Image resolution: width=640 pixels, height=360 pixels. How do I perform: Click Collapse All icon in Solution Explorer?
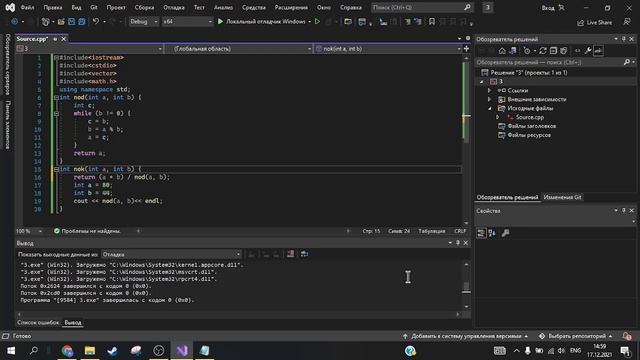point(553,51)
